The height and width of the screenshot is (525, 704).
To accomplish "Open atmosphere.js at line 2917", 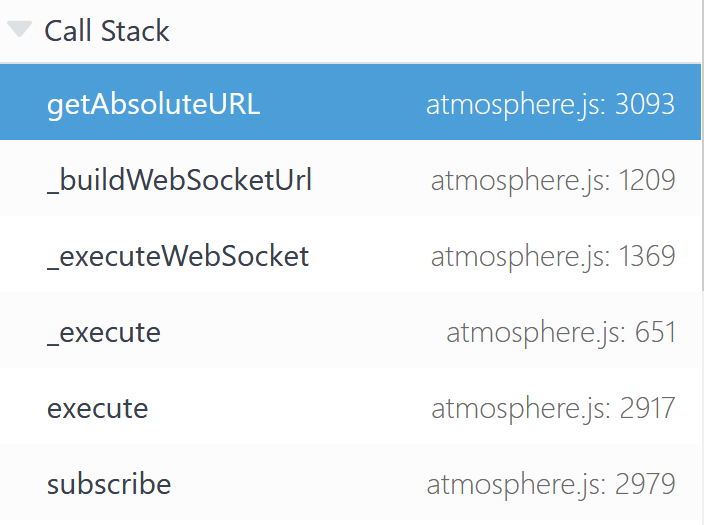I will [x=553, y=408].
